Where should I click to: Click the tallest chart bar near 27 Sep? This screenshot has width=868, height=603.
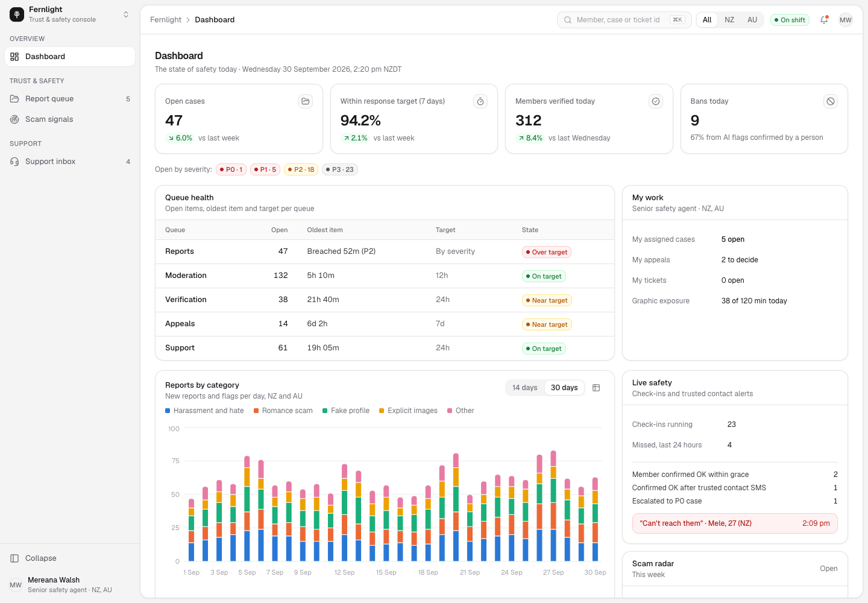[553, 506]
